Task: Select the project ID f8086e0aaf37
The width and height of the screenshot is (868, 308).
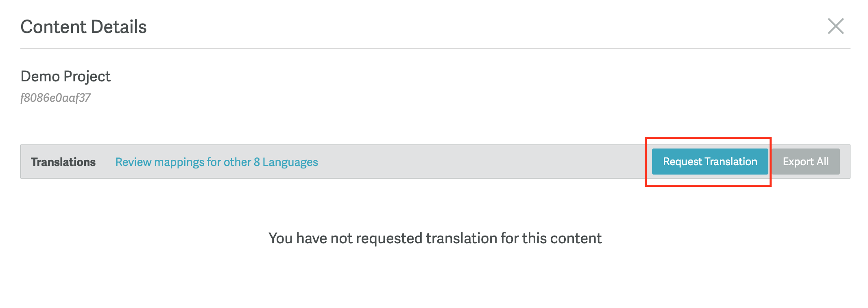Action: pos(55,98)
